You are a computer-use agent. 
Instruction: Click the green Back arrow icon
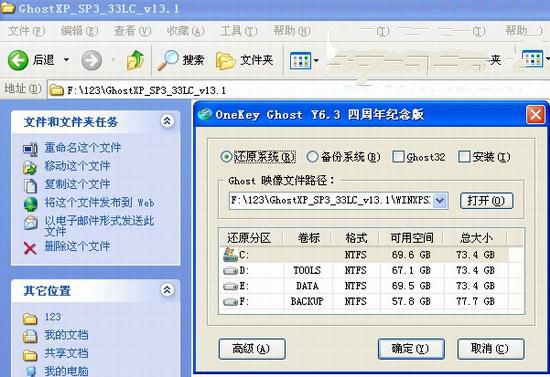pos(18,60)
